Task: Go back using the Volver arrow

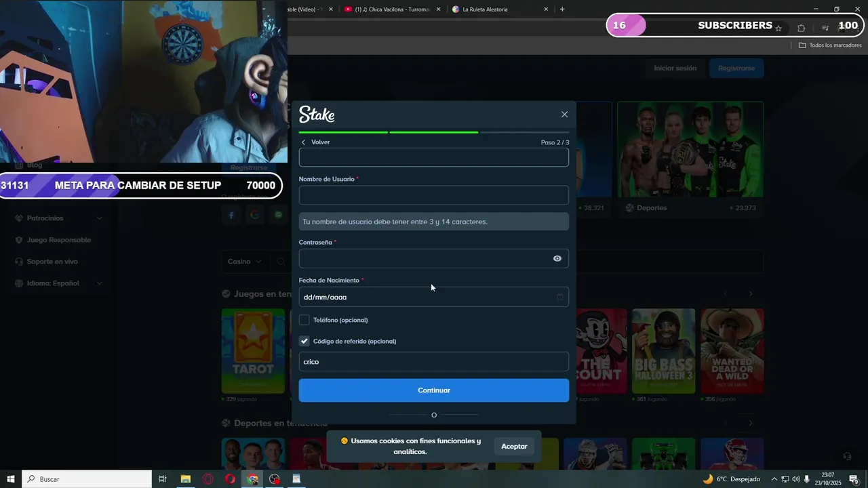Action: coord(303,142)
